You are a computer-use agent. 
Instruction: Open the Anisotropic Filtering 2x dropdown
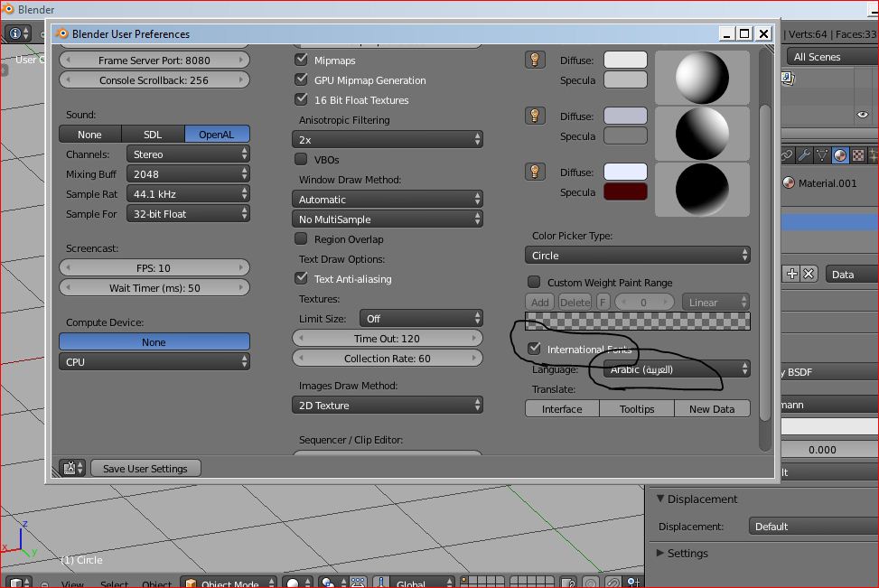388,140
